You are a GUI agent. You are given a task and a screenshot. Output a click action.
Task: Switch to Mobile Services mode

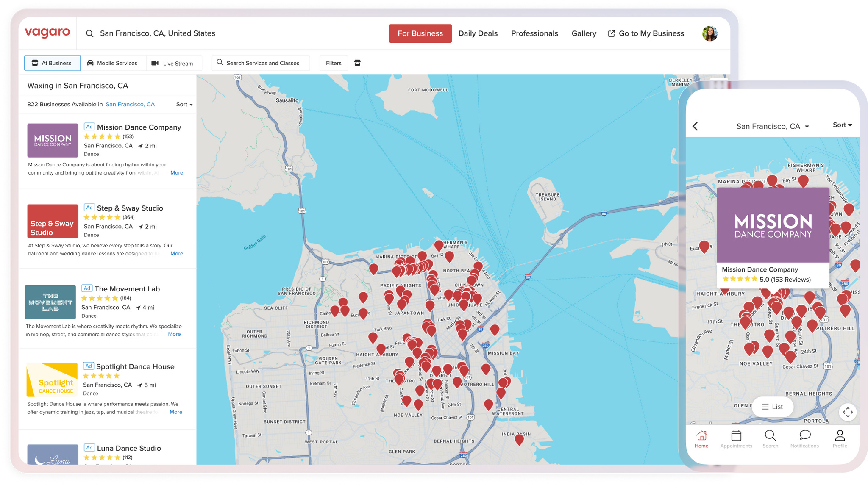point(113,63)
